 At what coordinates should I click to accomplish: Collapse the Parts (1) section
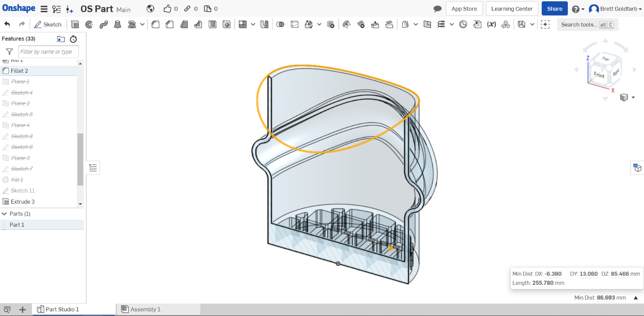click(x=5, y=214)
